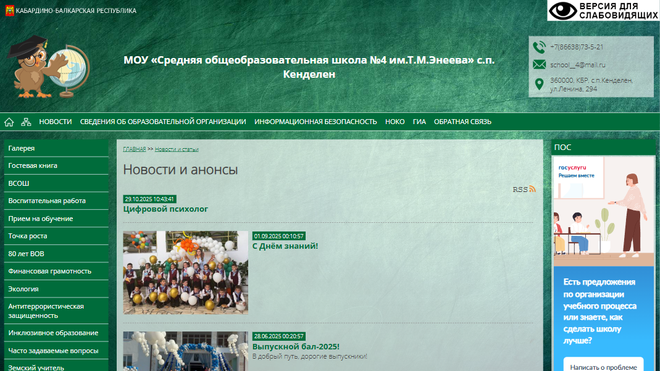
Task: Open the НОВОСТИ menu item
Action: (56, 122)
